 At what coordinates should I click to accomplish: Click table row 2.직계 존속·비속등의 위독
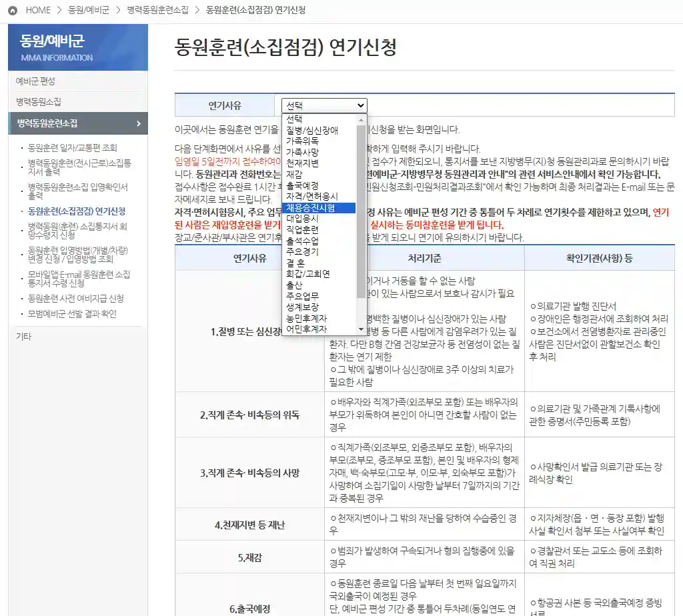tap(425, 415)
